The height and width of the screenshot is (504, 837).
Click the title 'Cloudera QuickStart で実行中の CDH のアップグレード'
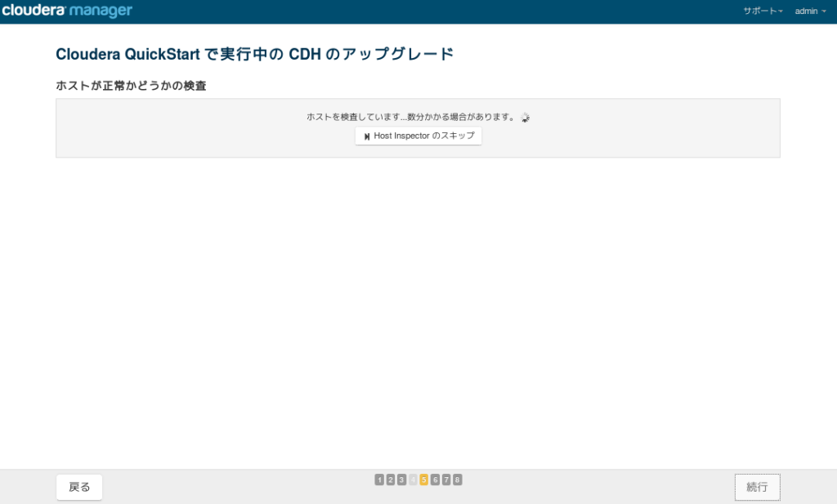[255, 54]
